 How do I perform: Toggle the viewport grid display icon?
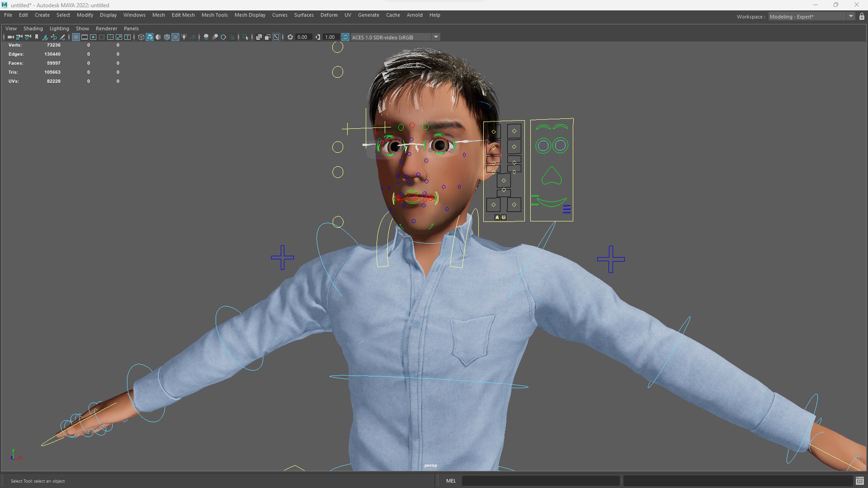click(76, 37)
